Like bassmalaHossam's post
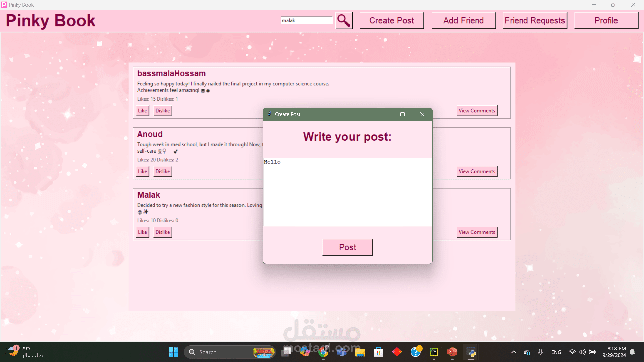The image size is (644, 362). coord(142,111)
